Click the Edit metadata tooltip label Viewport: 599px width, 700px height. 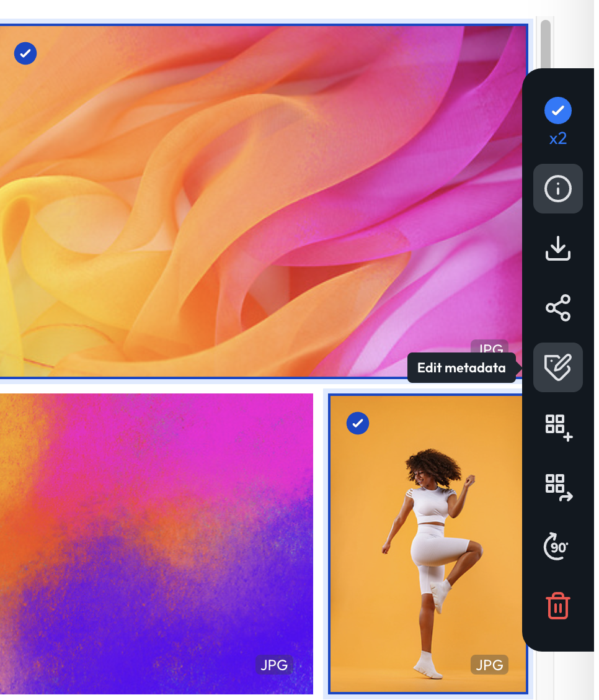(x=463, y=367)
